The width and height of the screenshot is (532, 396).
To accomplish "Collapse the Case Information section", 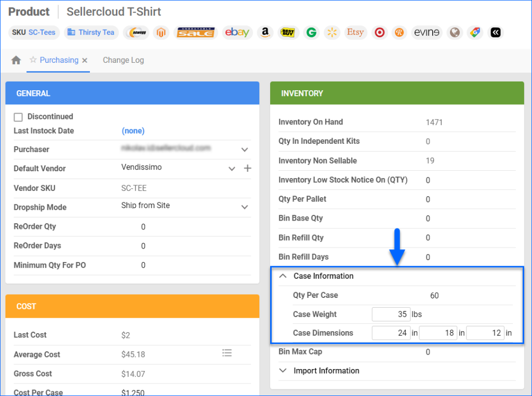I will click(283, 276).
